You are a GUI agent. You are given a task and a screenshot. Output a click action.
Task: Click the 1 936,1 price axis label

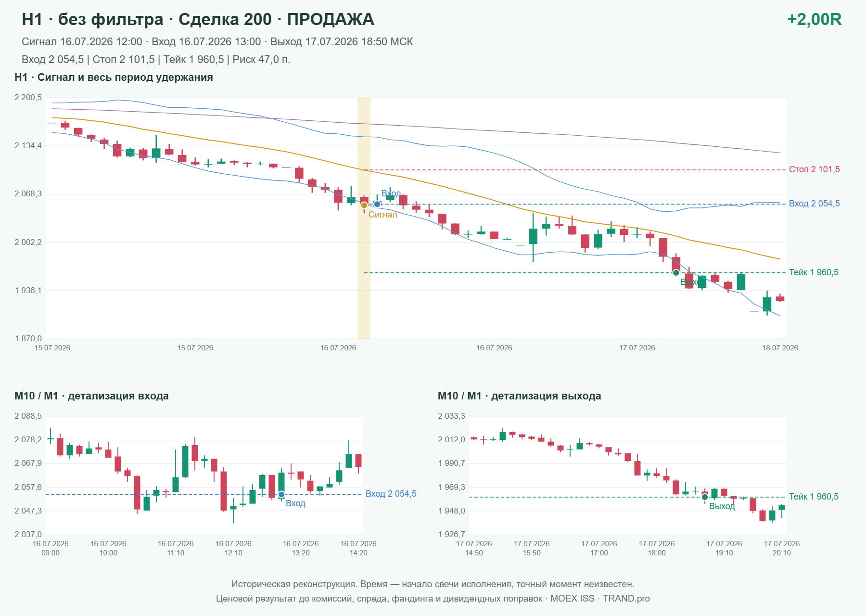tap(28, 291)
